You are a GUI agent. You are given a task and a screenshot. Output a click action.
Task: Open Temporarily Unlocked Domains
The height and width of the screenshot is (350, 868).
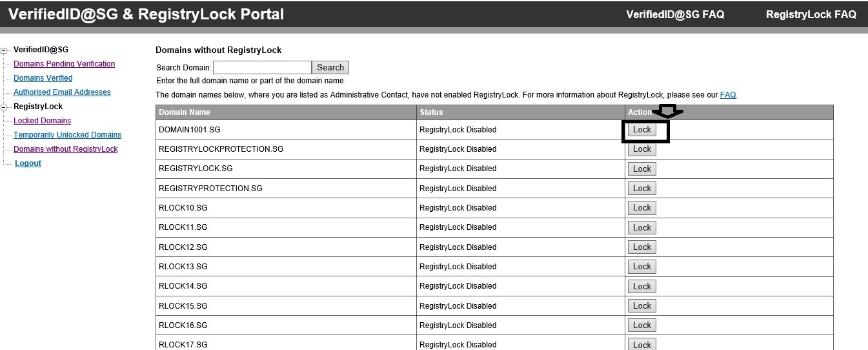point(67,135)
